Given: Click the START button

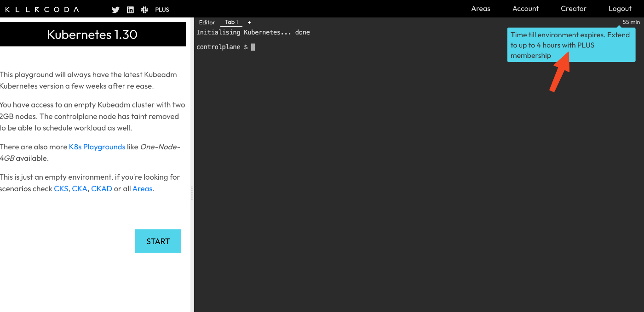Looking at the screenshot, I should tap(158, 241).
